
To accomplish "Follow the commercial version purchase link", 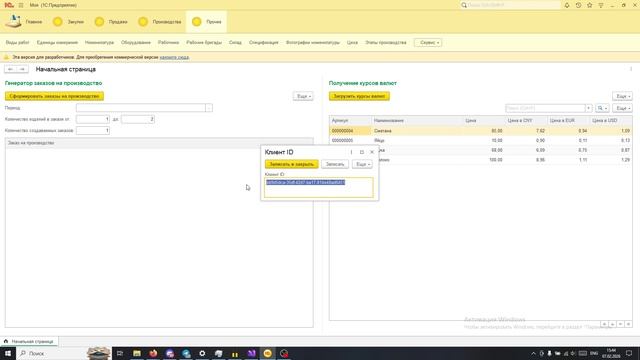I will coord(174,57).
